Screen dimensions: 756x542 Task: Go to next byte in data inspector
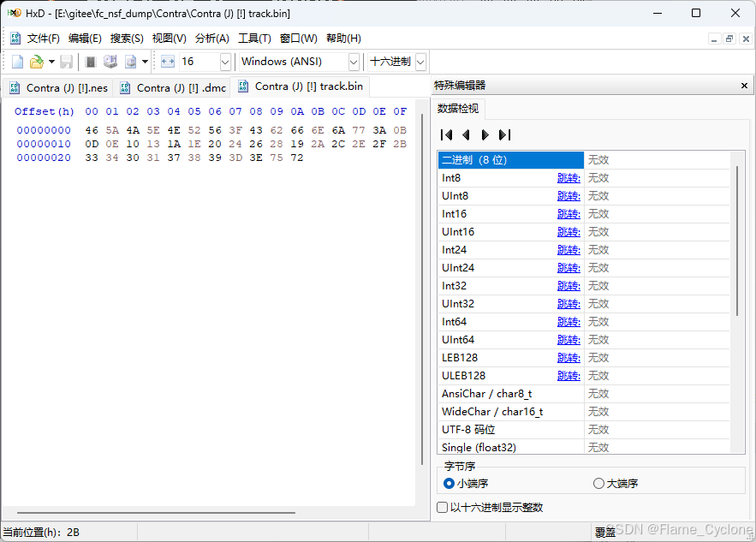tap(485, 135)
